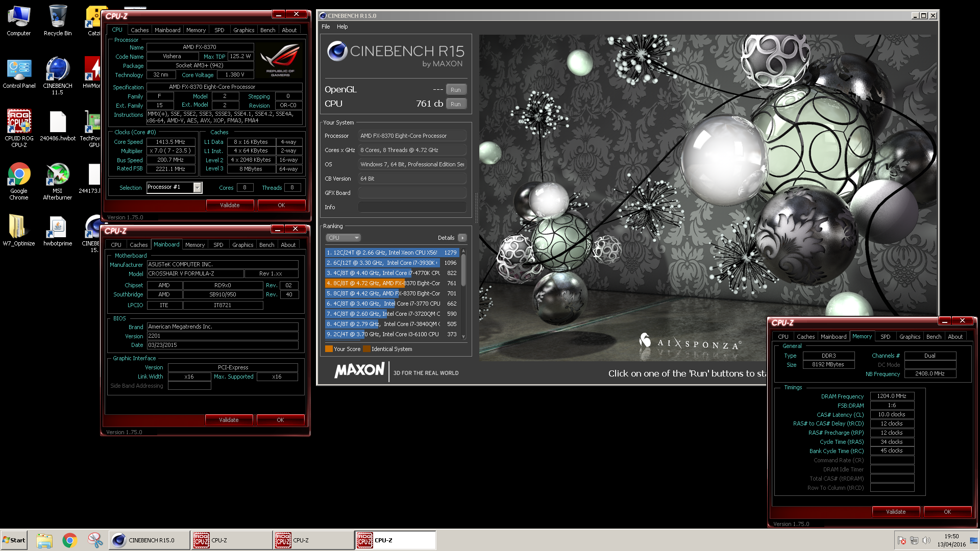Click Show Desktop button at taskbar end

[974, 540]
